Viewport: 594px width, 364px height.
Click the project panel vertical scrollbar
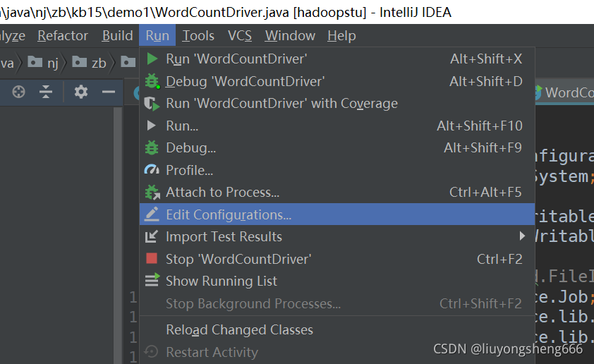click(118, 235)
